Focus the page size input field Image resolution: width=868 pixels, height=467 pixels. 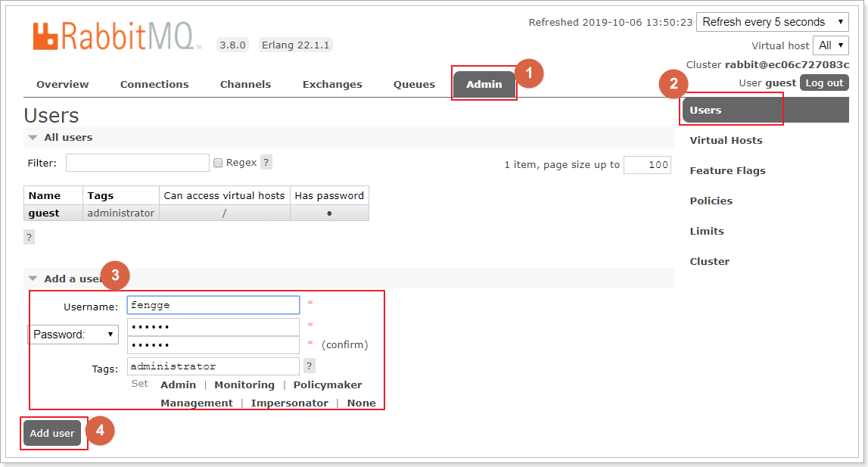click(646, 165)
